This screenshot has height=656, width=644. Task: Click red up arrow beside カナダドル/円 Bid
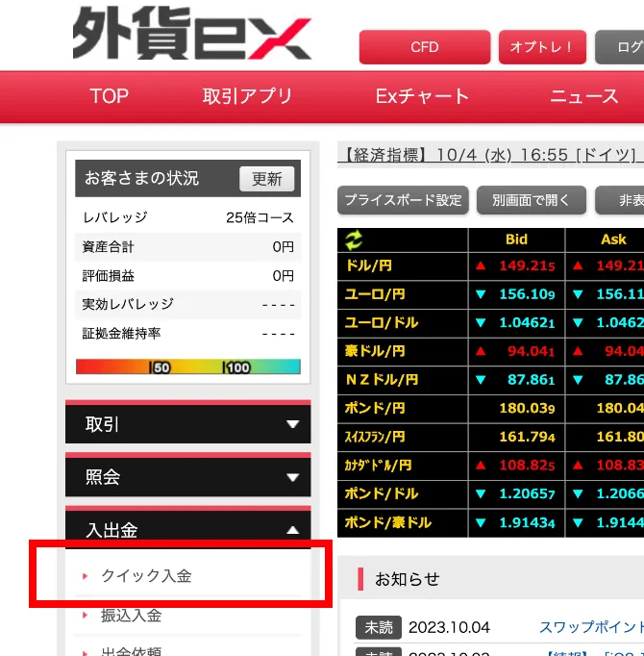481,466
